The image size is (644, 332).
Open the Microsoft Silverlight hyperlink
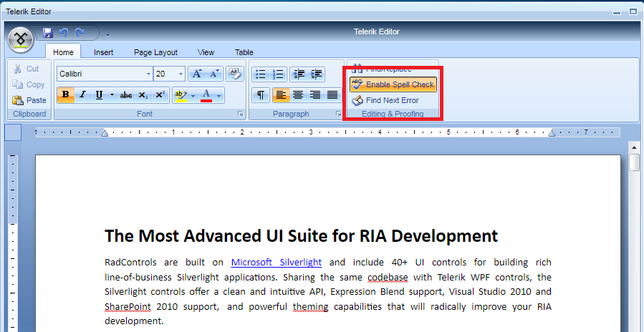[x=276, y=262]
